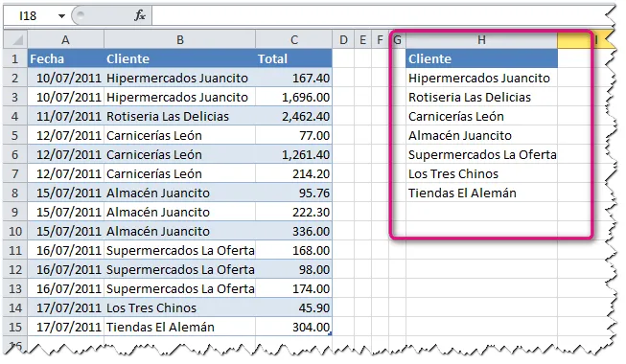Select column F header

tap(380, 39)
